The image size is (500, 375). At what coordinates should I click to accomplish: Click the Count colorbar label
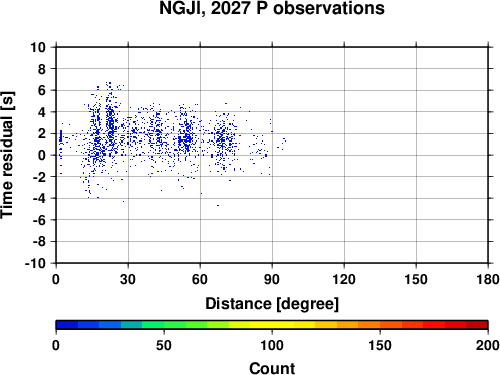point(272,368)
